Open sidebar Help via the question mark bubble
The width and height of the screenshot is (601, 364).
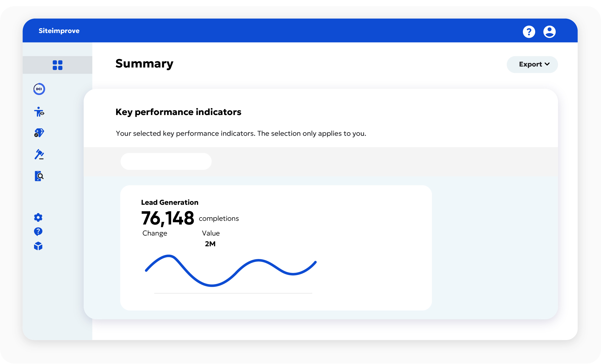click(x=38, y=231)
